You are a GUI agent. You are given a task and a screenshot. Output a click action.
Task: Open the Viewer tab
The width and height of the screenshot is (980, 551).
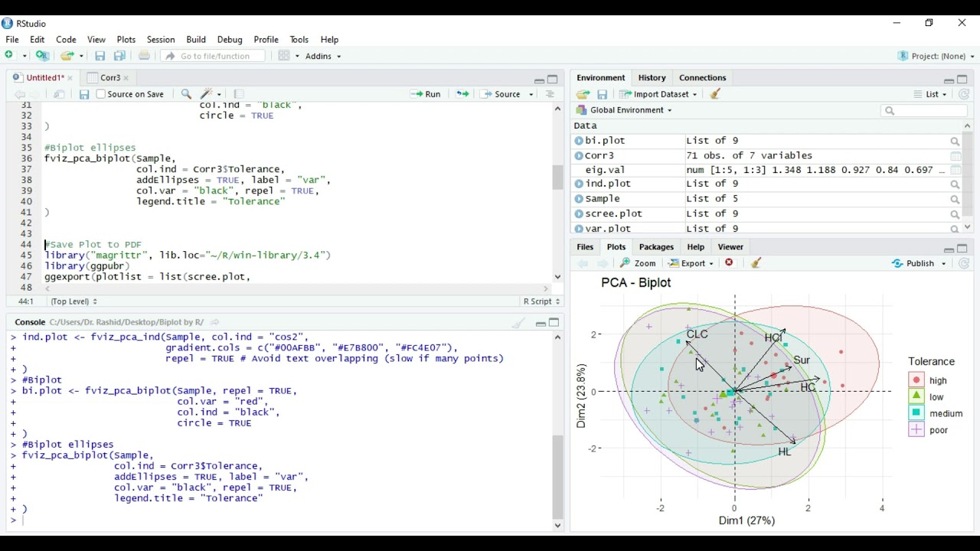click(x=730, y=247)
